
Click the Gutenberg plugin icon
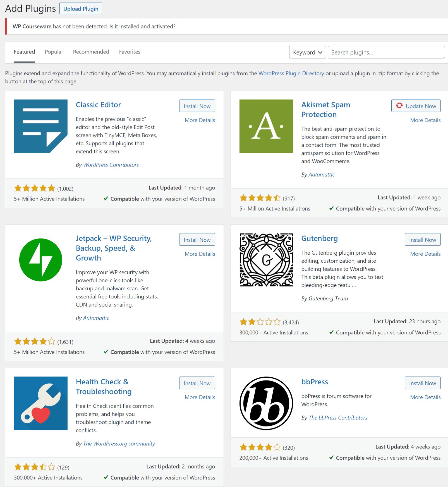pos(266,260)
